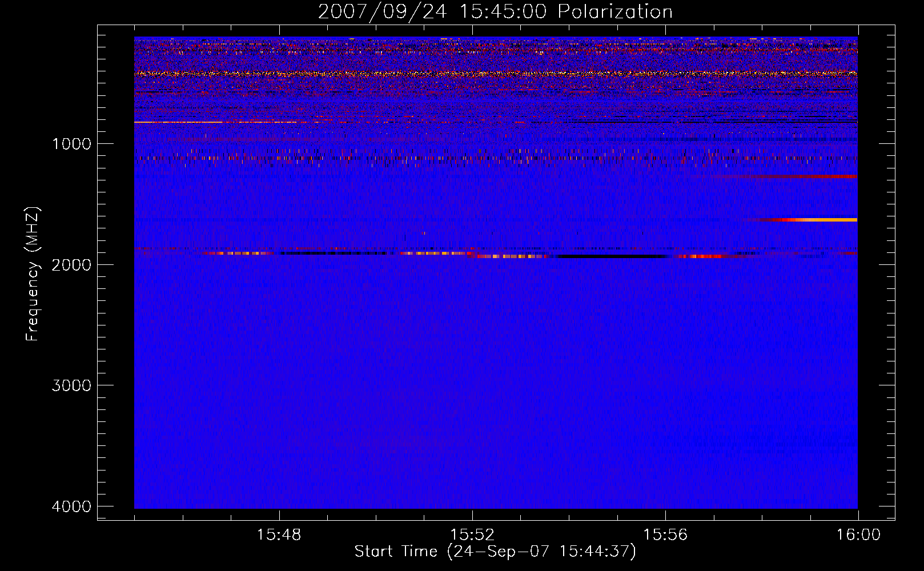The height and width of the screenshot is (571, 924).
Task: Click the 'Frequency (MHZ)' y-axis label
Action: (x=33, y=274)
